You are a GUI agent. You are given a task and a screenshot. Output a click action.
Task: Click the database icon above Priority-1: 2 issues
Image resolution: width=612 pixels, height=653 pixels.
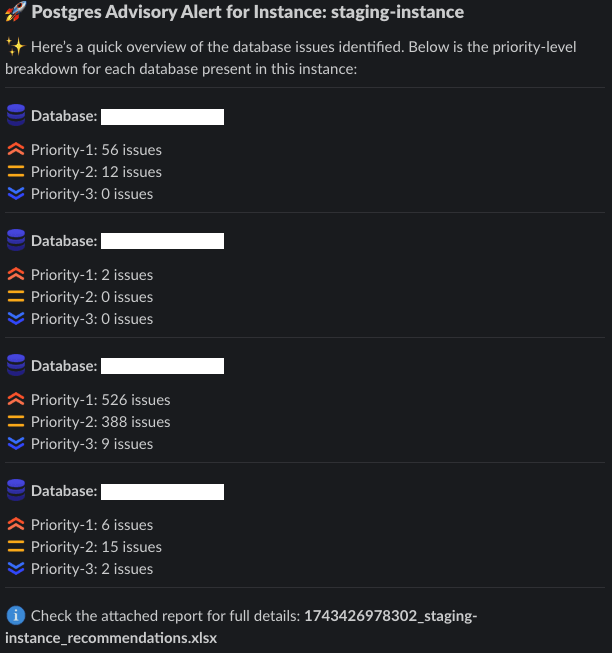tap(16, 240)
